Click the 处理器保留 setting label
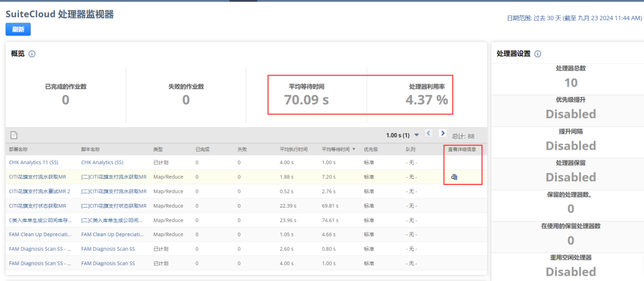The image size is (644, 281). coord(571,163)
